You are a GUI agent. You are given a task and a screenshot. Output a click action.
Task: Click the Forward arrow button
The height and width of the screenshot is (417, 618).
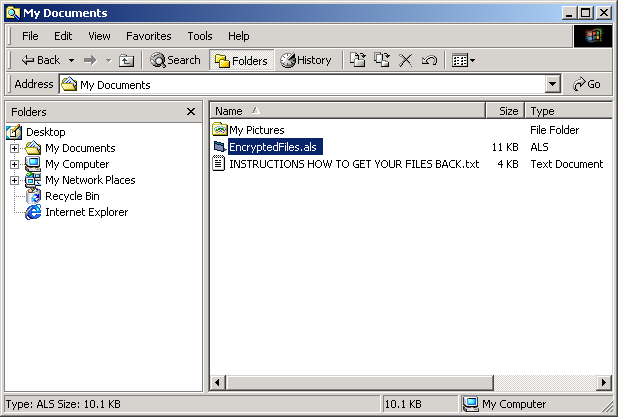[90, 61]
